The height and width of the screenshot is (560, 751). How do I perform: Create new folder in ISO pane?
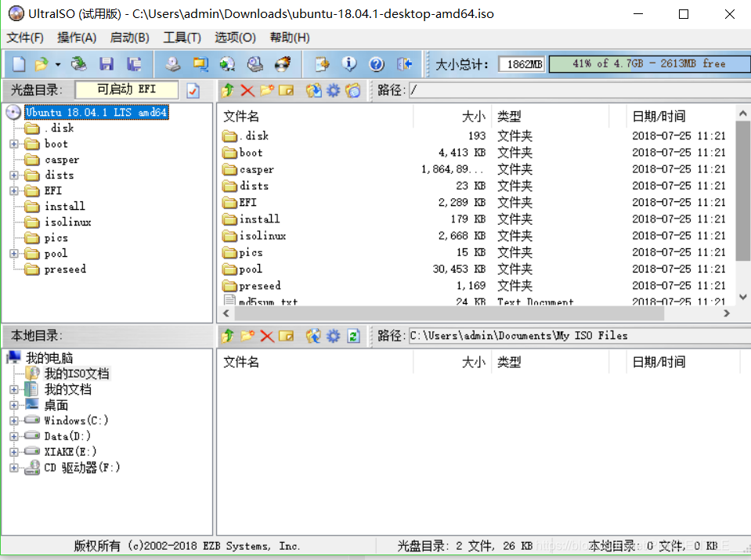[267, 90]
